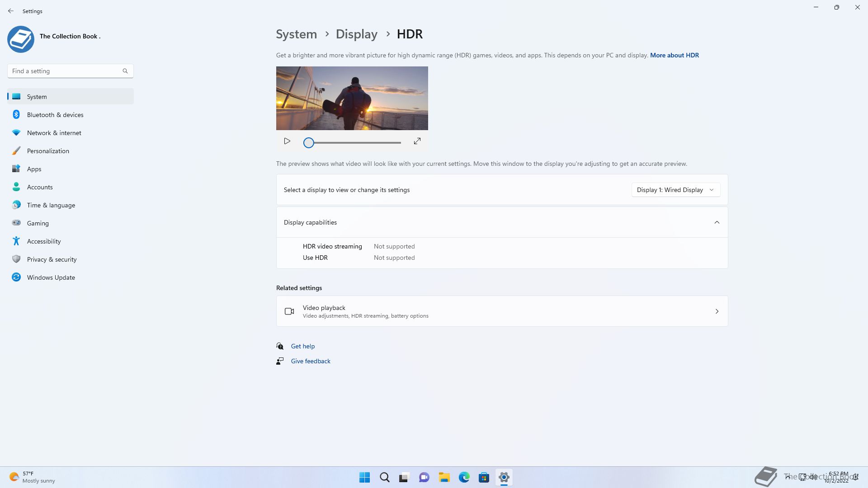Image resolution: width=868 pixels, height=488 pixels.
Task: Click the Gaming controller icon
Action: tap(16, 223)
